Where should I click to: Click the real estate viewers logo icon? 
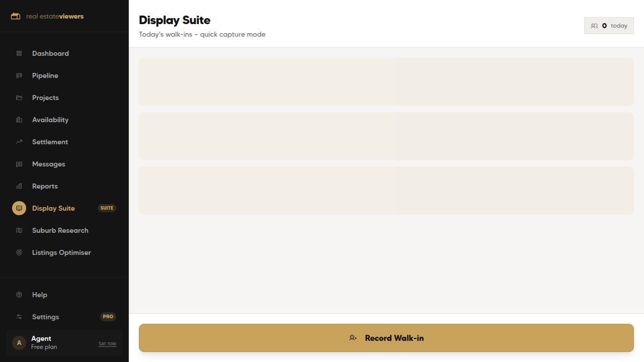tap(16, 16)
